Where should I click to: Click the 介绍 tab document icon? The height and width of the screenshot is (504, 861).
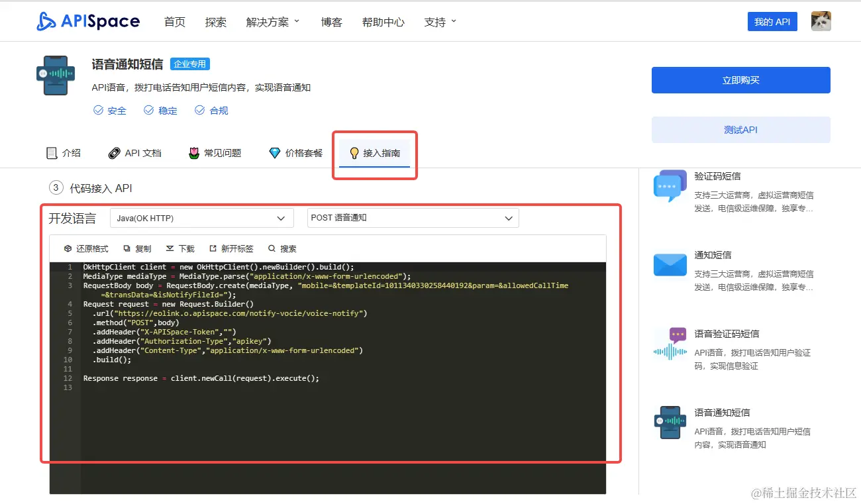(x=52, y=153)
